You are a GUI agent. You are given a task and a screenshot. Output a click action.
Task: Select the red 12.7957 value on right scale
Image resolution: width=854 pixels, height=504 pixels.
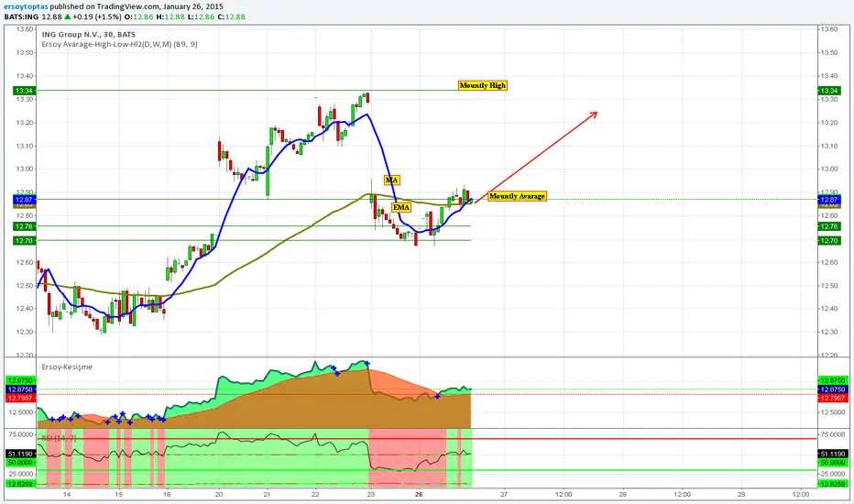(832, 399)
